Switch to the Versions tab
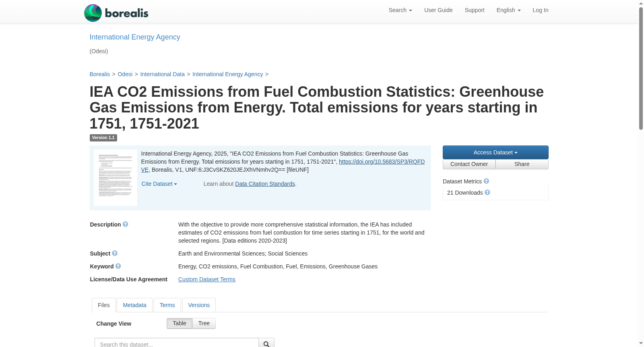644x347 pixels. coord(199,305)
